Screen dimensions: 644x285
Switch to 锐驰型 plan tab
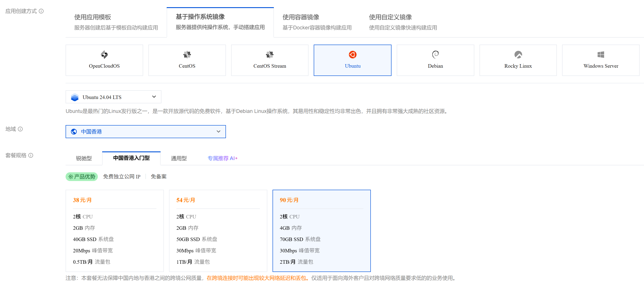click(x=84, y=158)
